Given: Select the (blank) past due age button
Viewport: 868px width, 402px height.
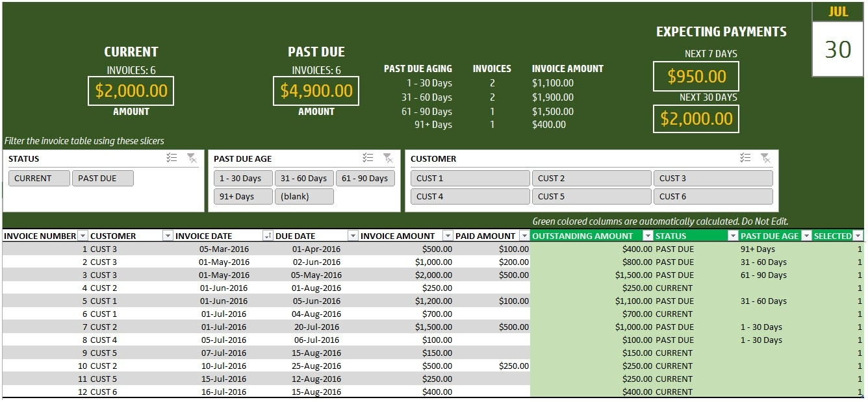Looking at the screenshot, I should click(304, 197).
